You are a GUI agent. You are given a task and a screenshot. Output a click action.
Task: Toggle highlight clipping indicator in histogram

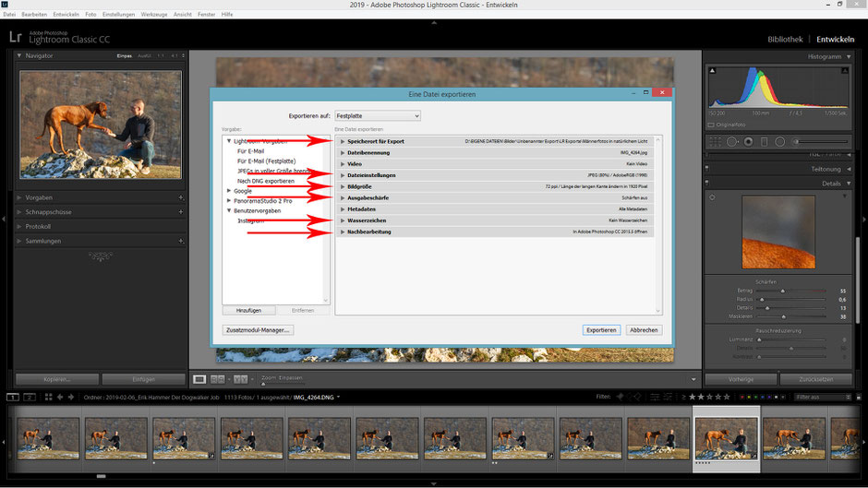(x=845, y=70)
